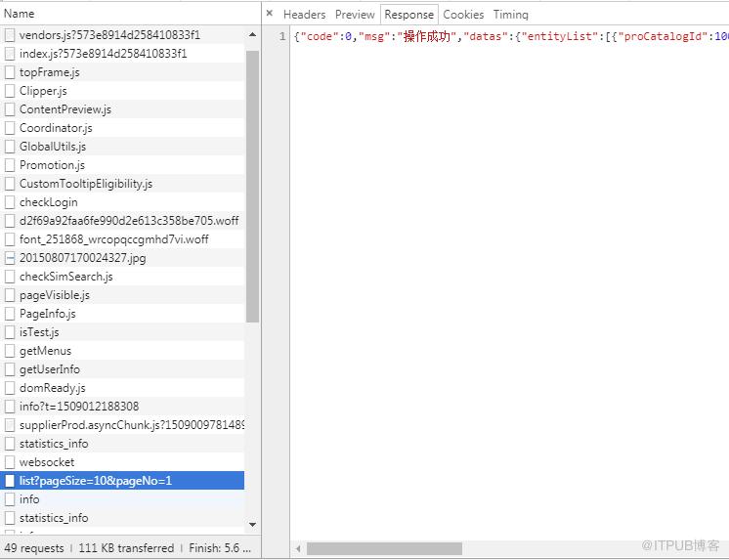Click the request list scroll down arrow

tap(252, 525)
